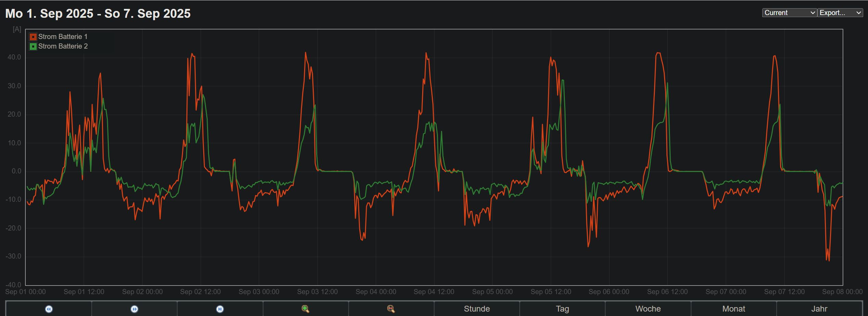Switch the chart range to Tag
The height and width of the screenshot is (316, 868).
[562, 309]
